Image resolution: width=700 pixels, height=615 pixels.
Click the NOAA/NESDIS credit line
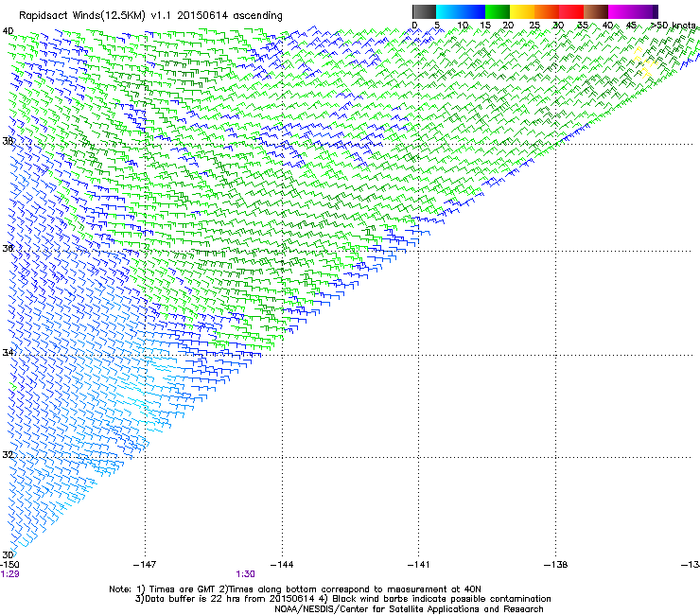(409, 609)
